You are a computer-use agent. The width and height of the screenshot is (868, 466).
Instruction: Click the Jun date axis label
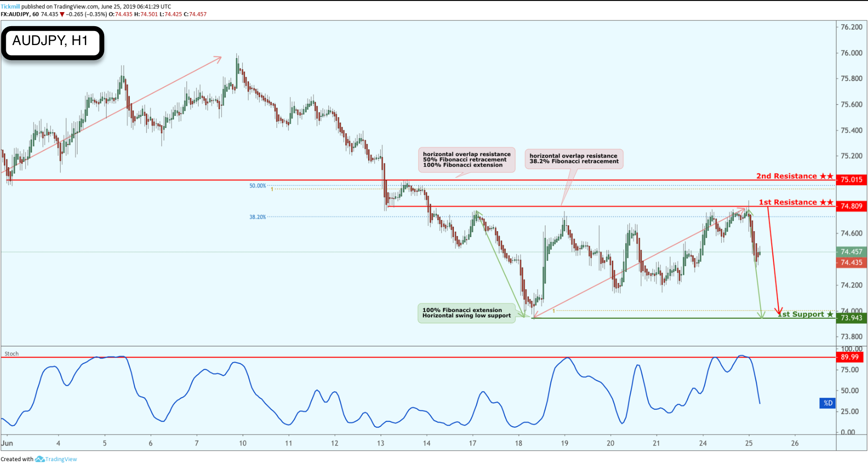[7, 443]
